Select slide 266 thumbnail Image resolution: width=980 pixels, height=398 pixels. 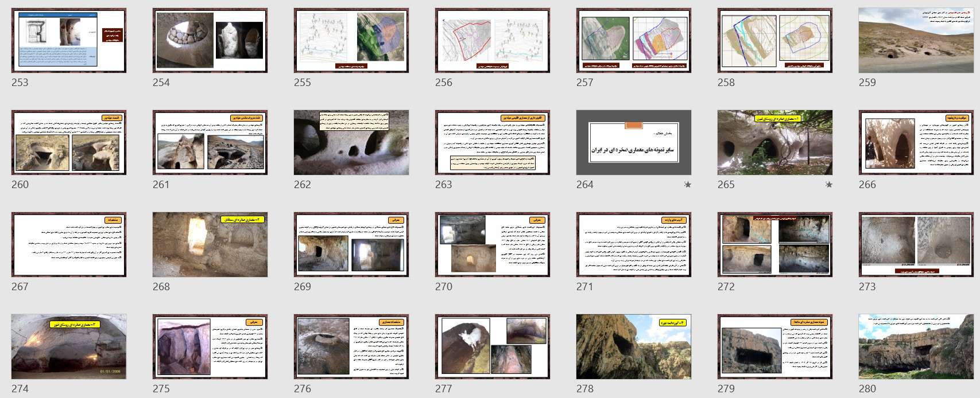916,143
